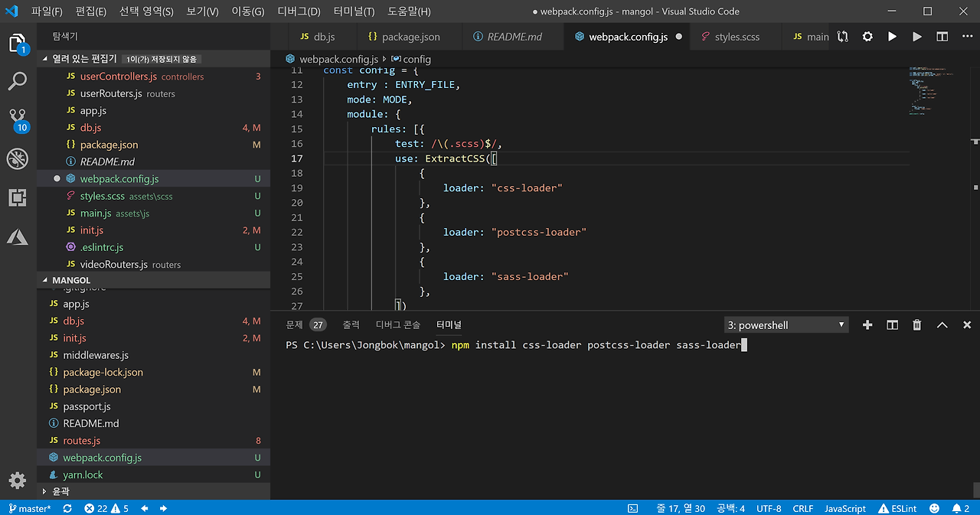Click master branch in status bar
Screen dimensions: 980x515
29,509
